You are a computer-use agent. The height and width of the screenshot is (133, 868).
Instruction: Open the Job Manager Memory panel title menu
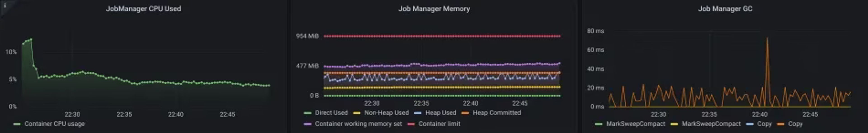click(x=434, y=9)
